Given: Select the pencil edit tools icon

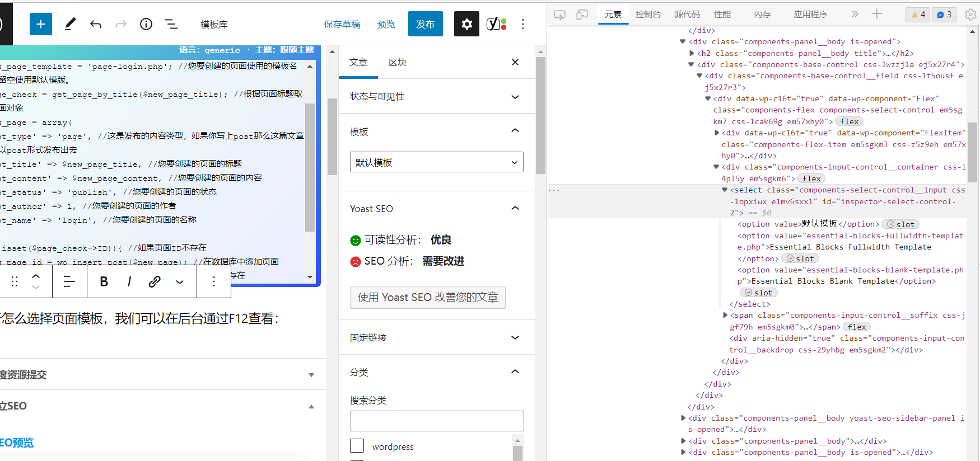Looking at the screenshot, I should click(71, 24).
